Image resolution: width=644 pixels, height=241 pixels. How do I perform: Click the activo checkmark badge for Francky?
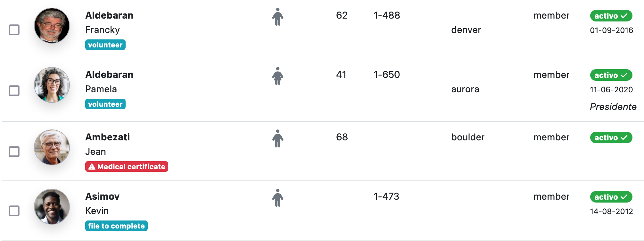(x=611, y=16)
